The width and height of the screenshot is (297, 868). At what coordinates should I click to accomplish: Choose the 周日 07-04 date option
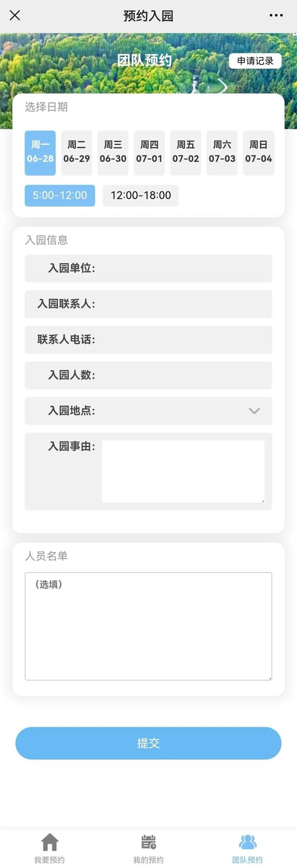click(258, 152)
